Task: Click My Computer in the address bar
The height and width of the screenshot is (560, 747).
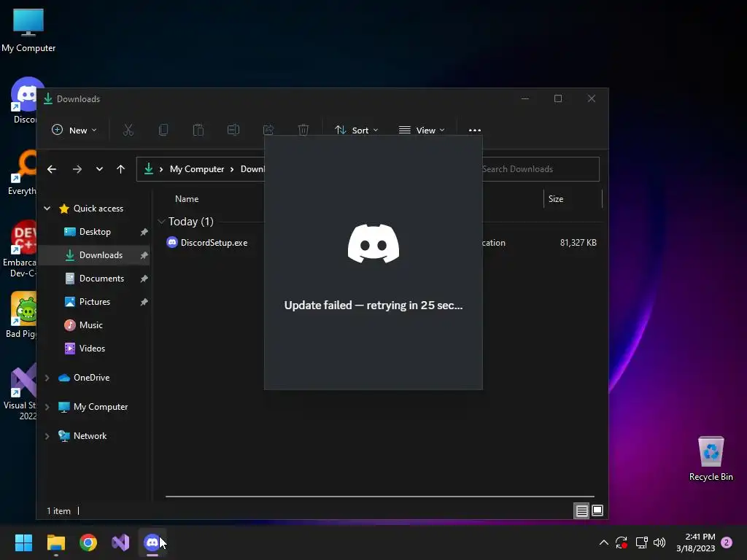Action: (x=197, y=169)
